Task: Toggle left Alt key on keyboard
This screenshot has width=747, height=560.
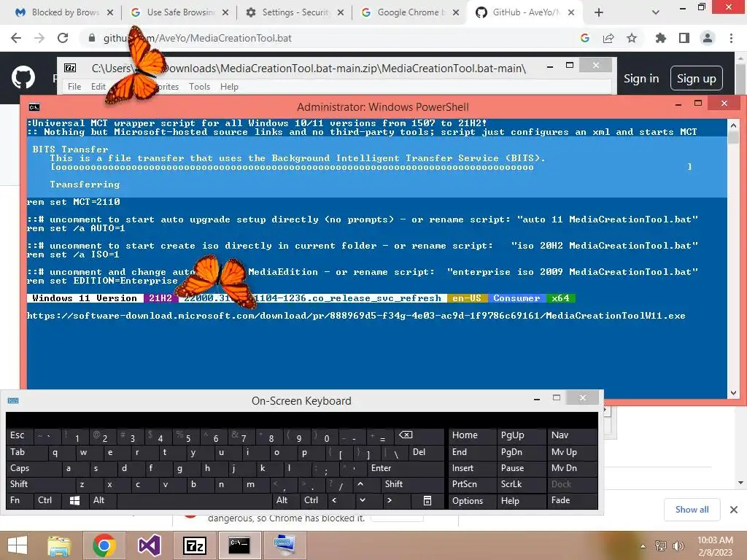Action: pyautogui.click(x=103, y=500)
